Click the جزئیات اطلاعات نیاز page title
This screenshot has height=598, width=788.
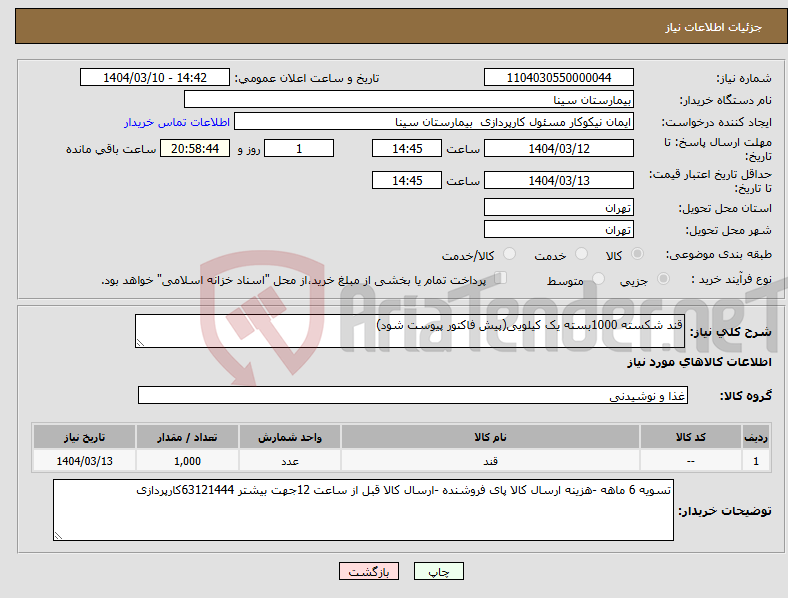pyautogui.click(x=714, y=27)
